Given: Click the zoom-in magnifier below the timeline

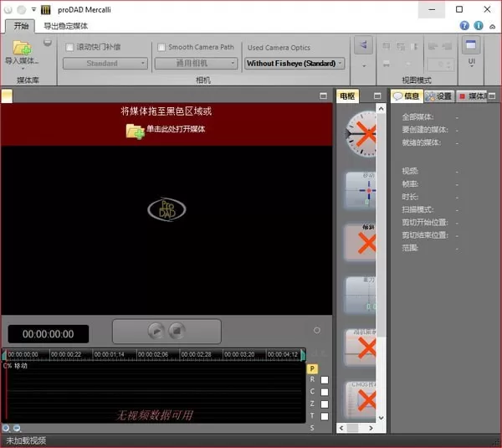Looking at the screenshot, I should tap(6, 428).
